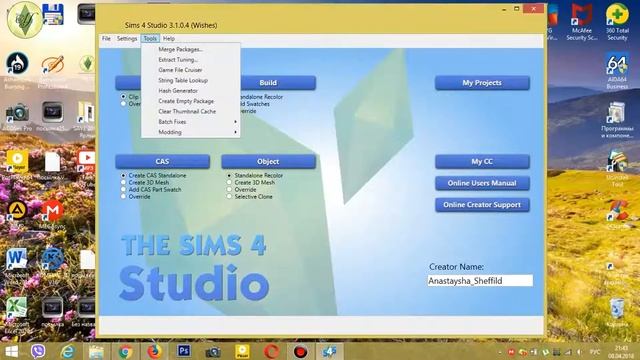Open My Projects
This screenshot has height=360, width=640.
click(482, 83)
